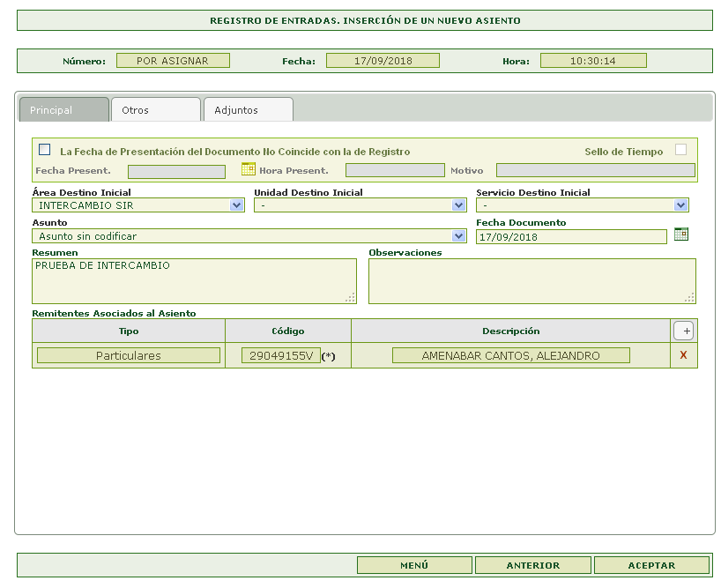Focus the Hora Present. input field
Viewport: 721px width, 588px height.
pyautogui.click(x=395, y=170)
